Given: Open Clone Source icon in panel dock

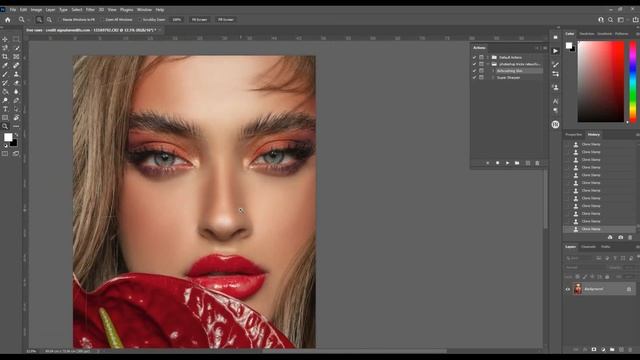Looking at the screenshot, I should click(x=556, y=87).
